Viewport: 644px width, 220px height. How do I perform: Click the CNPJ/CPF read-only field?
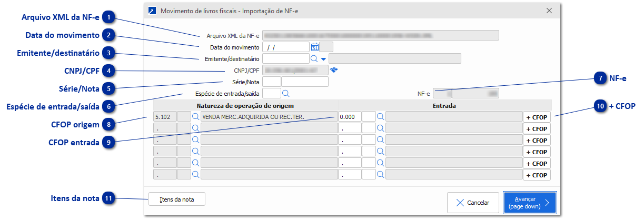click(x=295, y=70)
